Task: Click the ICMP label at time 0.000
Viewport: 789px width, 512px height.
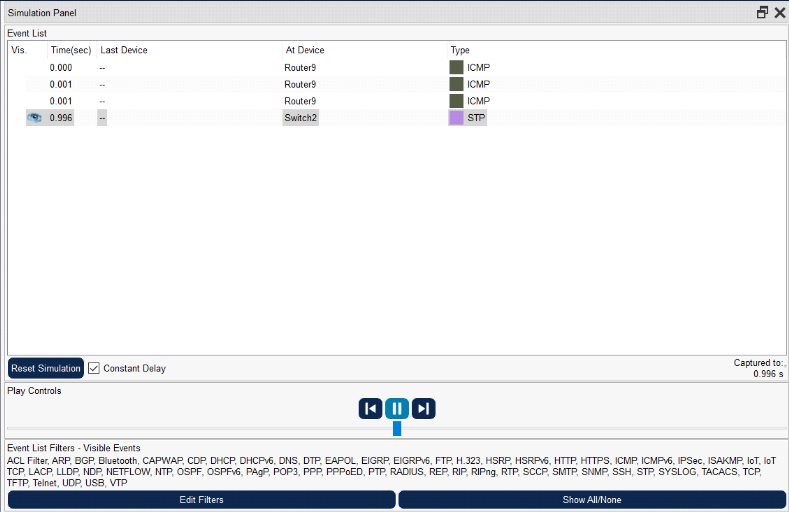Action: tap(478, 67)
